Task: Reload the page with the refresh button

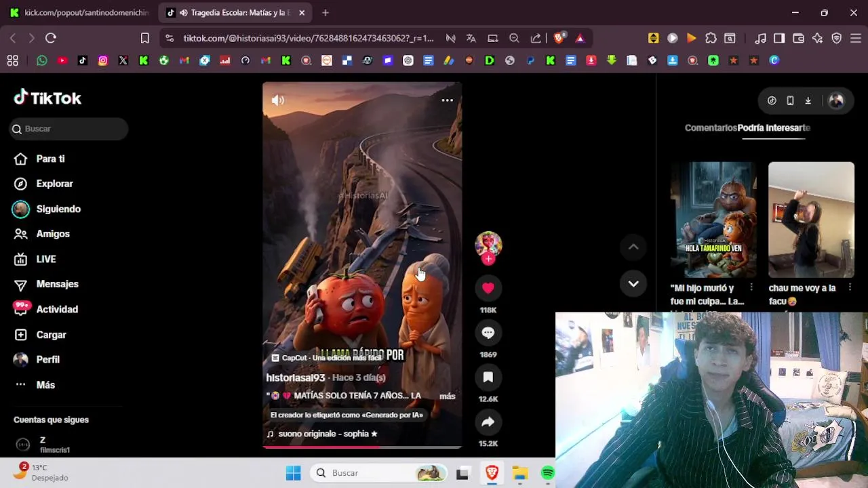Action: tap(51, 38)
